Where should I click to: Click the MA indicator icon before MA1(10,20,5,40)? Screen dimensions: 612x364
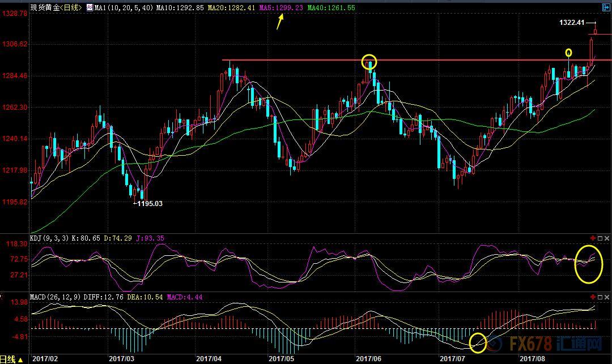(90, 7)
